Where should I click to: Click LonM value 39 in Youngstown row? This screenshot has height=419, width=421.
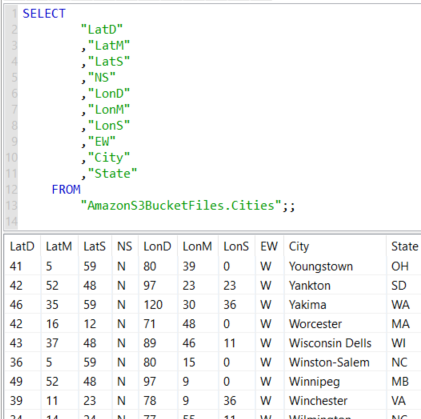(189, 266)
